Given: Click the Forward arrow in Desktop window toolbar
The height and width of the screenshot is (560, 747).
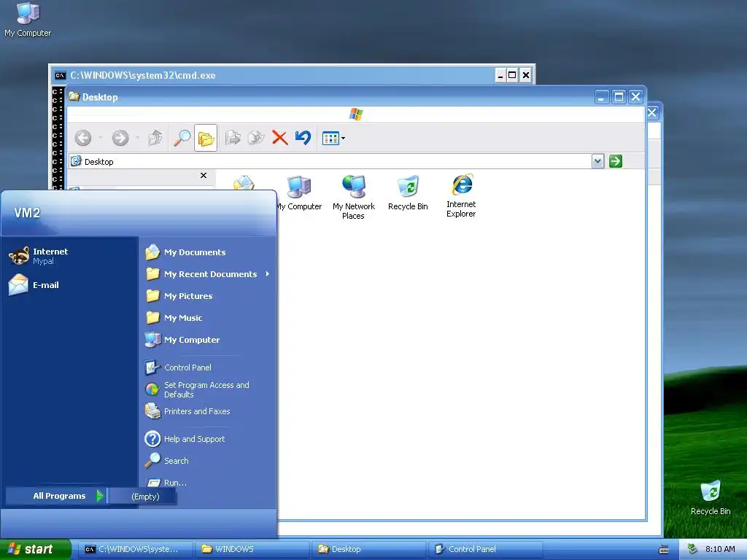Looking at the screenshot, I should 120,138.
